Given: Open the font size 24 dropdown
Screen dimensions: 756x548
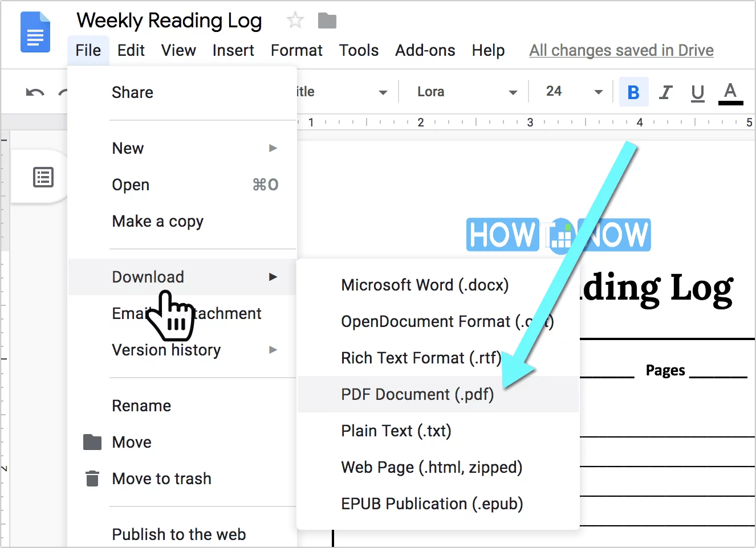Looking at the screenshot, I should 573,92.
